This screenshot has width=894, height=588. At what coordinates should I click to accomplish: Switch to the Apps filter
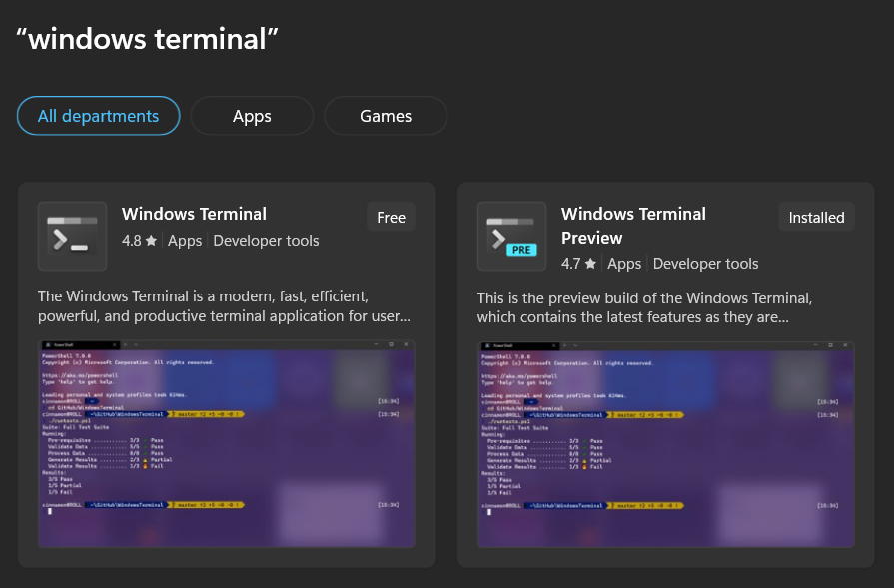pos(252,115)
